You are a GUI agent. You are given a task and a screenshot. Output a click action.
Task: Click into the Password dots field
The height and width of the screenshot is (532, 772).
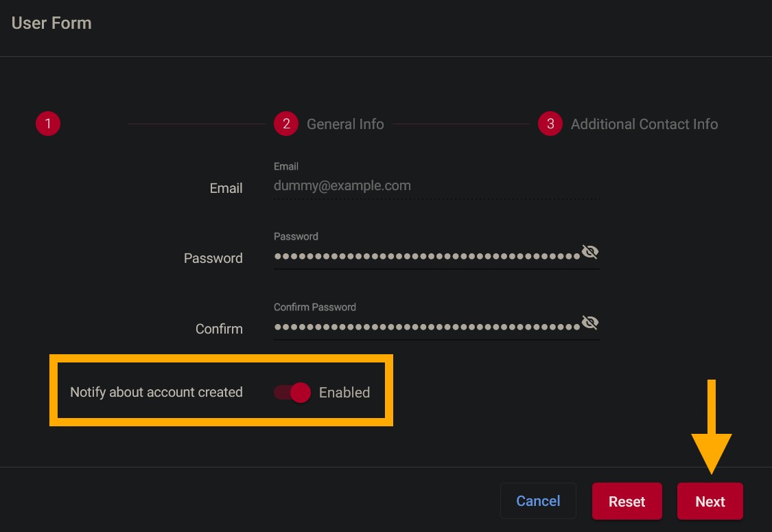[x=425, y=256]
